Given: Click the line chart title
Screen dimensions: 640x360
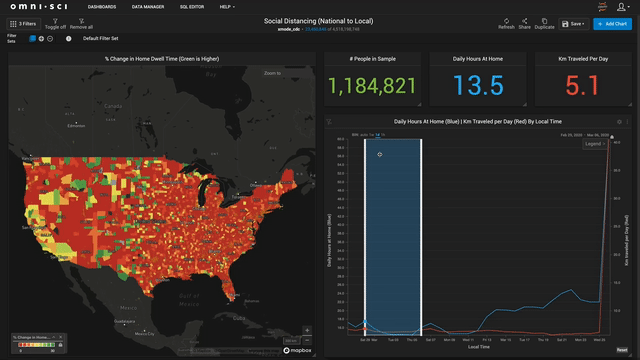Looking at the screenshot, I should 478,122.
